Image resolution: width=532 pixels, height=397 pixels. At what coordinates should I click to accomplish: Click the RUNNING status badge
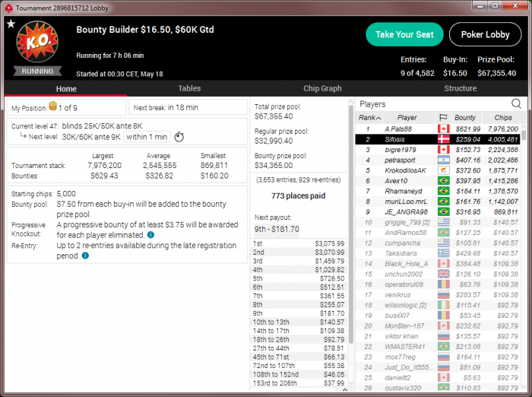pos(37,71)
